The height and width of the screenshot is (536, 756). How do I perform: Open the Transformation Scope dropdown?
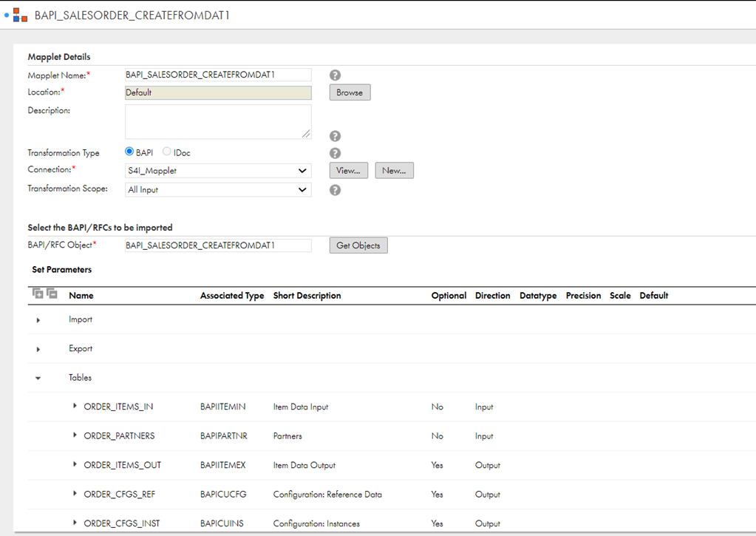tap(218, 190)
